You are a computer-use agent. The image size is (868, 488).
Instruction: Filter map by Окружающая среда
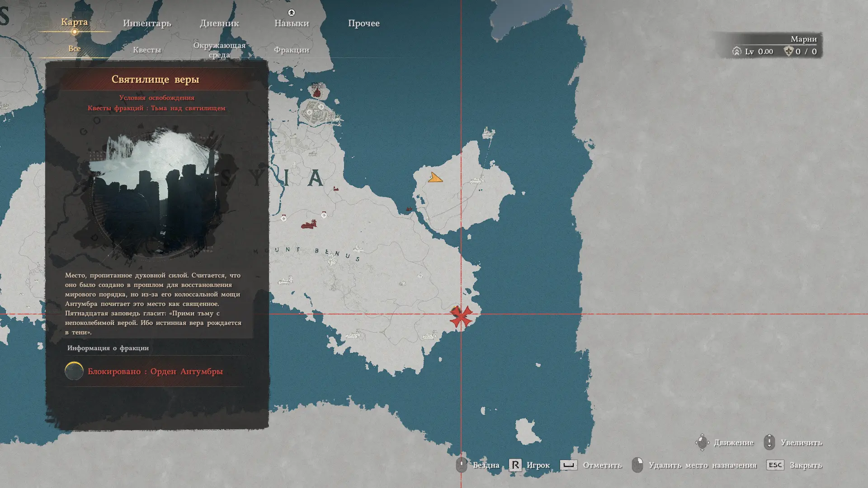(219, 50)
